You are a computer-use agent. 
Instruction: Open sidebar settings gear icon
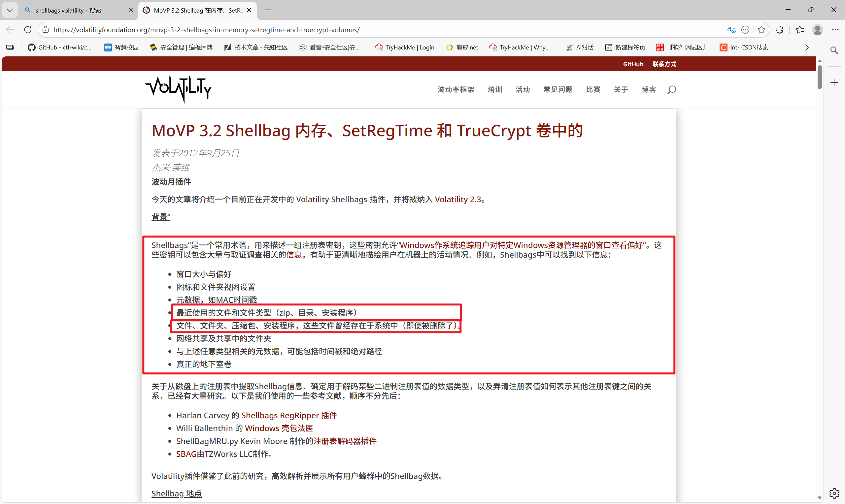click(834, 493)
